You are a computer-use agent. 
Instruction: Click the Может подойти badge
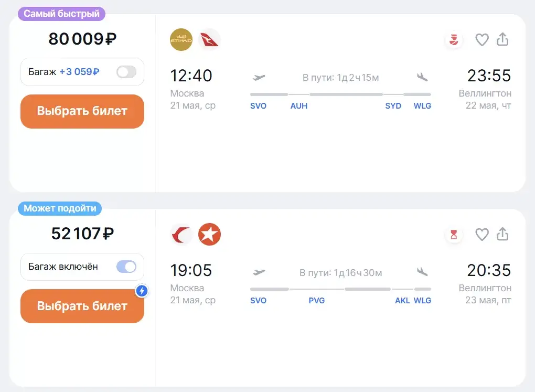(x=60, y=208)
